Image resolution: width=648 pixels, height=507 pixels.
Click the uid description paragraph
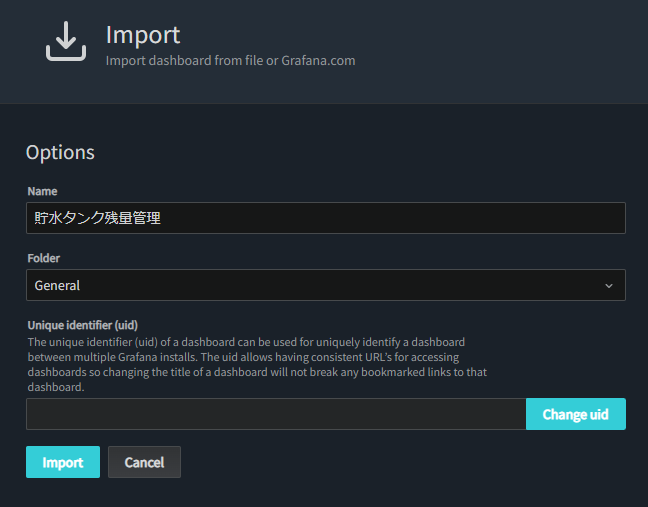[250, 364]
